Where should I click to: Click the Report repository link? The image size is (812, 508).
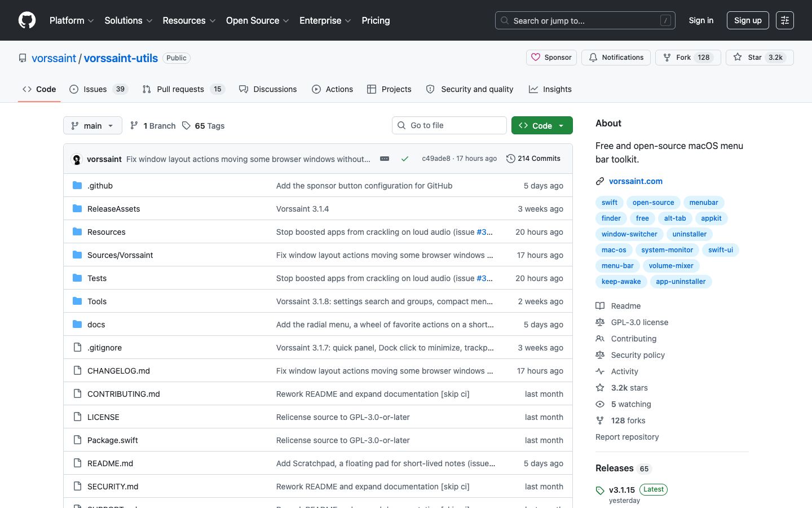pyautogui.click(x=627, y=437)
